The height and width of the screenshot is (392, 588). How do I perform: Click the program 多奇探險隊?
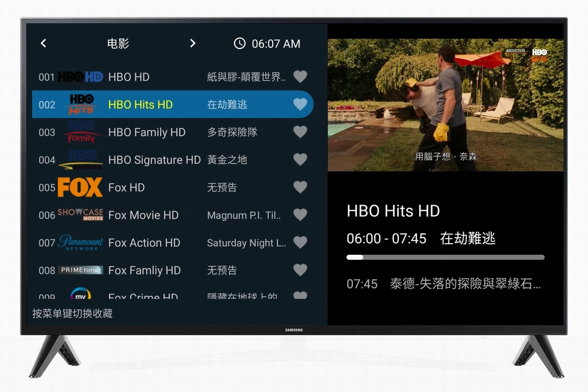[232, 132]
